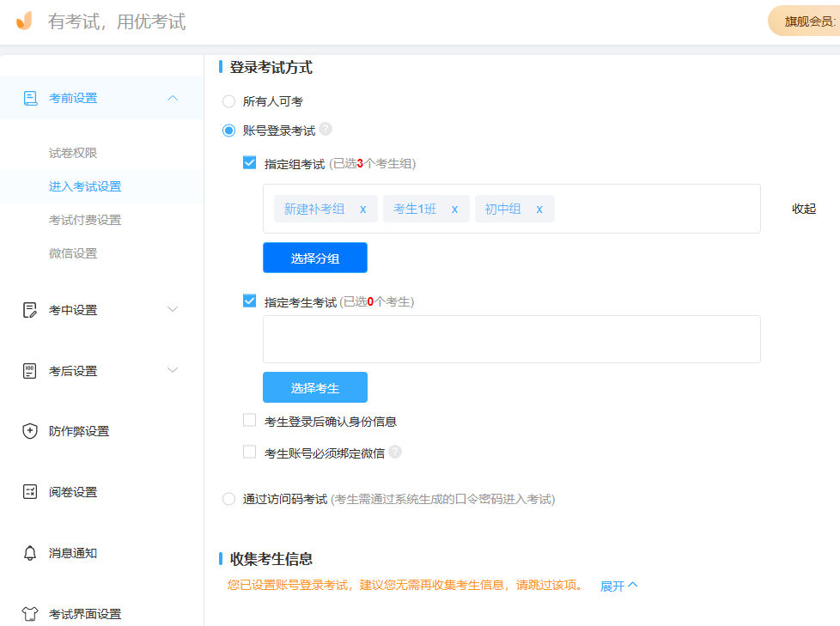Open the 阅卷设置 menu

pyautogui.click(x=73, y=492)
